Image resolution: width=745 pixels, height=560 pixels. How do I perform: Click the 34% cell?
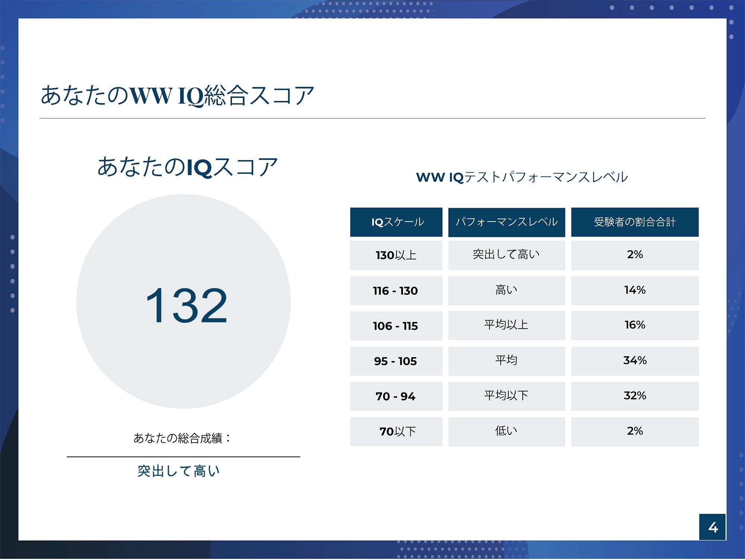(x=635, y=361)
